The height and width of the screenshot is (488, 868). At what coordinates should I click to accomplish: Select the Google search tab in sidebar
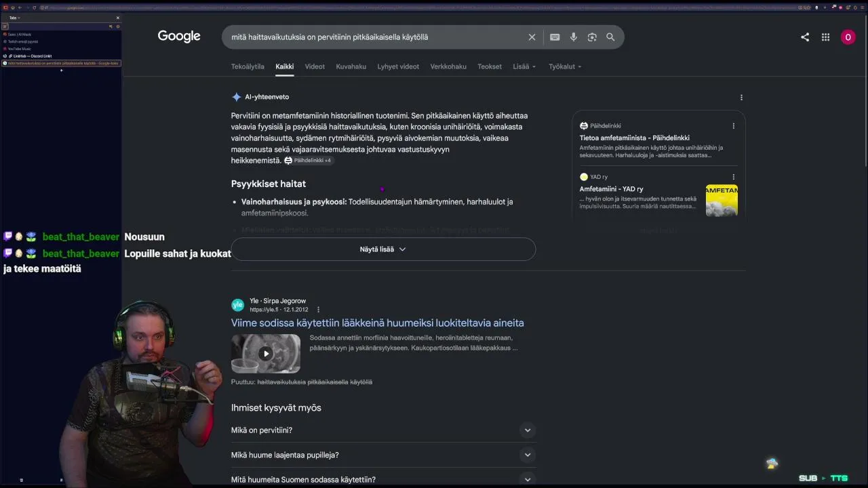click(61, 64)
